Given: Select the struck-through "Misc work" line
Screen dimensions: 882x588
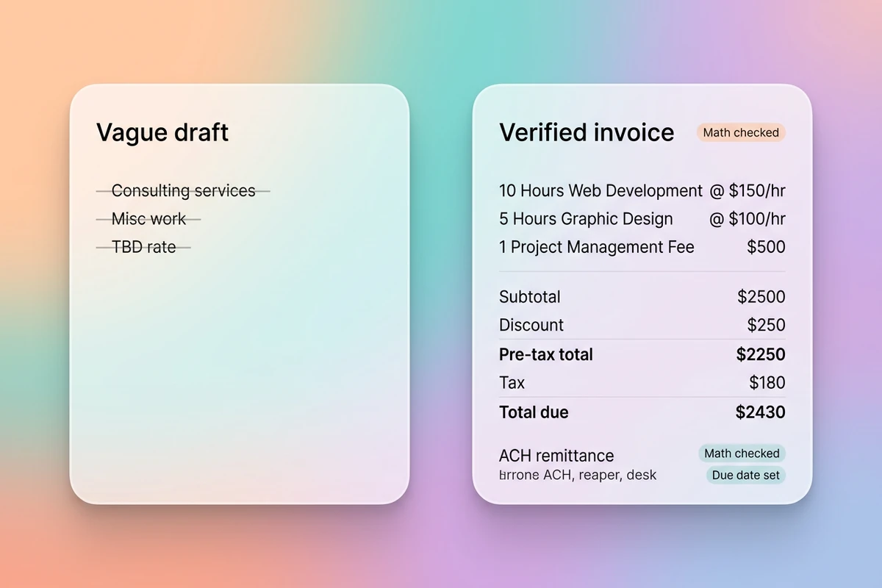Looking at the screenshot, I should click(x=148, y=219).
